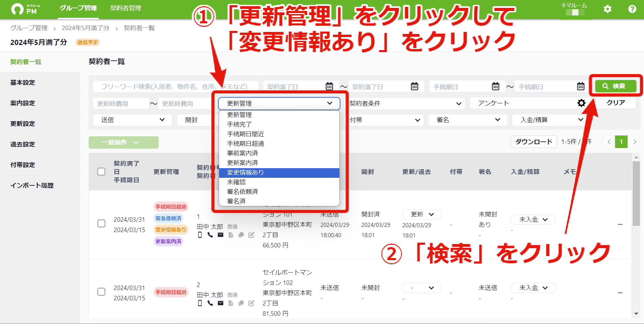Click phone icon in row 2

[210, 303]
